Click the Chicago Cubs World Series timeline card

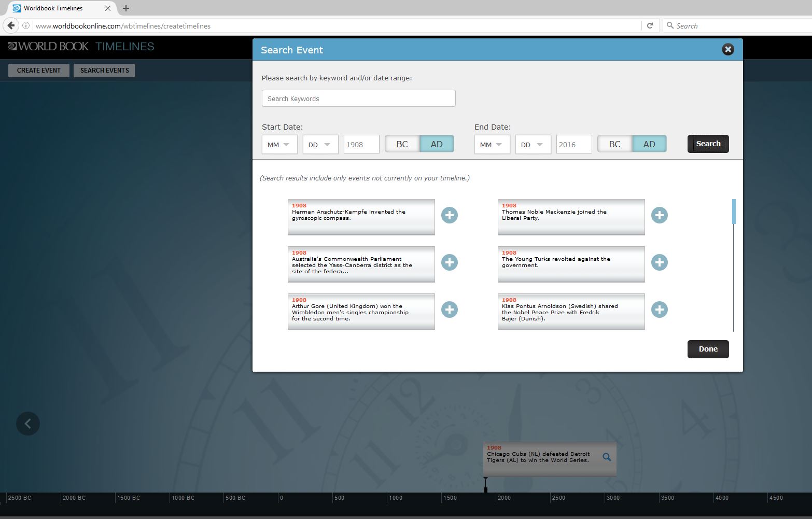click(550, 459)
